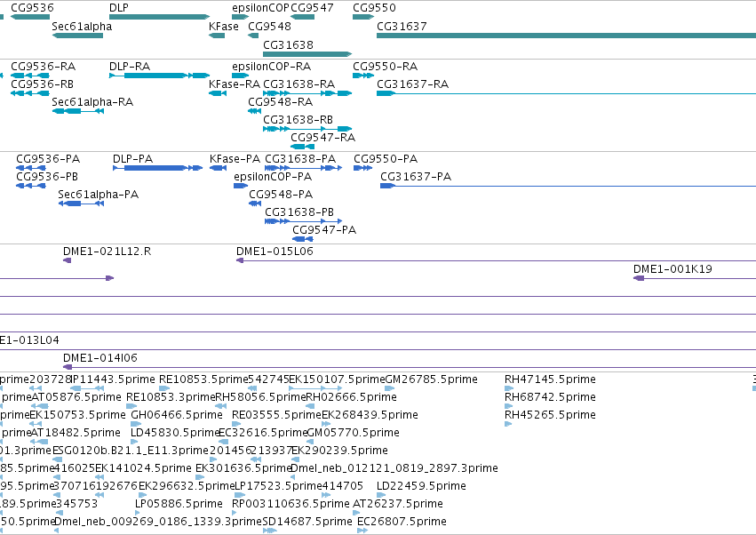Open the GM26785.5prime EST label
The height and width of the screenshot is (535, 756).
tap(431, 379)
